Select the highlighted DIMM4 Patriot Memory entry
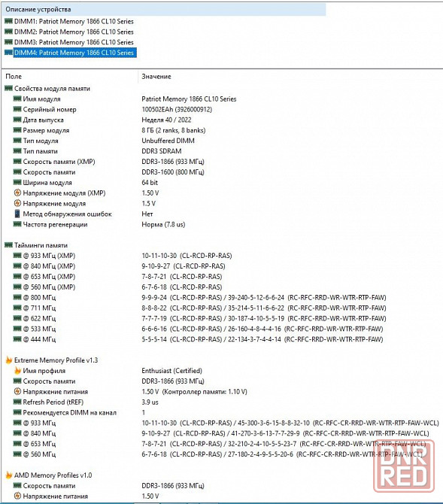 74,53
